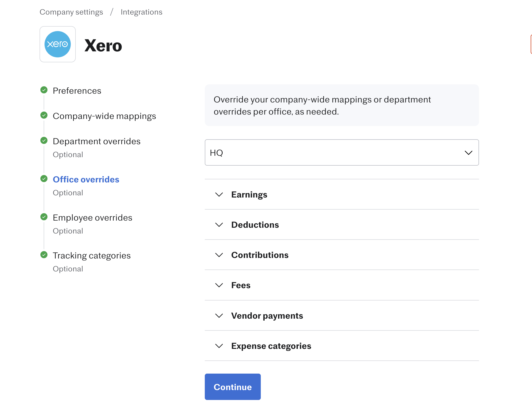532x417 pixels.
Task: Open the Integrations breadcrumb link
Action: [x=142, y=12]
